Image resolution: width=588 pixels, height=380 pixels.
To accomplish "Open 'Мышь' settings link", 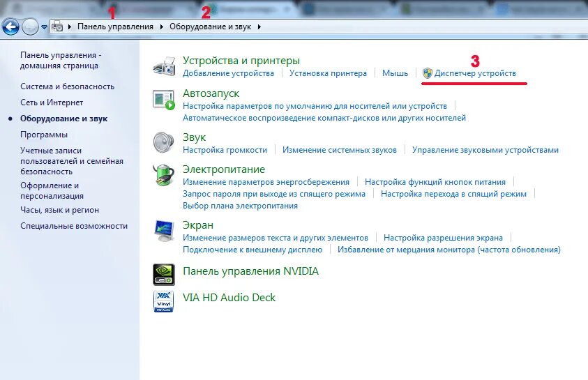I will pos(395,73).
